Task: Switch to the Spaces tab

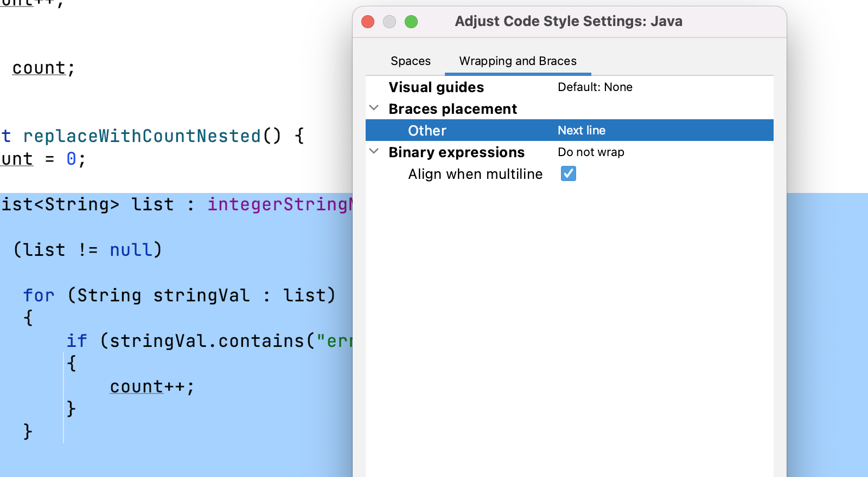Action: pyautogui.click(x=411, y=61)
